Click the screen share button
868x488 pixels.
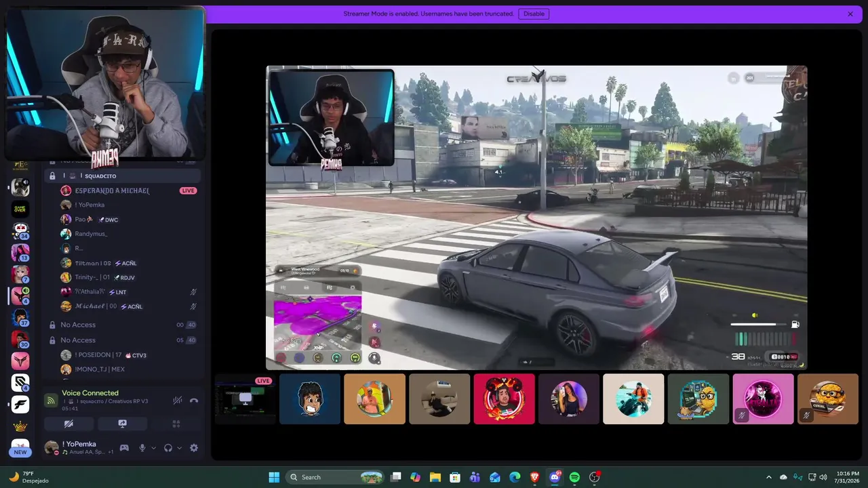click(x=123, y=424)
